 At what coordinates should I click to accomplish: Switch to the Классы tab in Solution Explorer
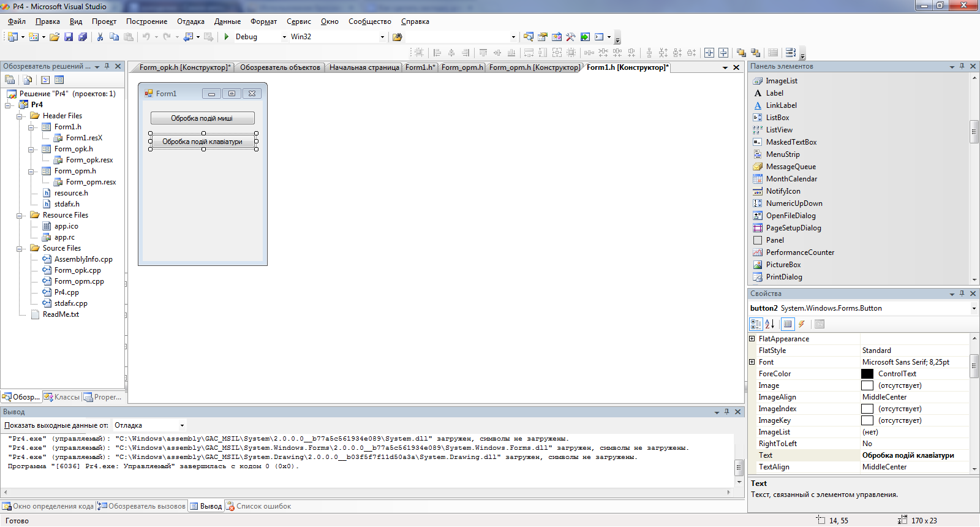click(62, 397)
